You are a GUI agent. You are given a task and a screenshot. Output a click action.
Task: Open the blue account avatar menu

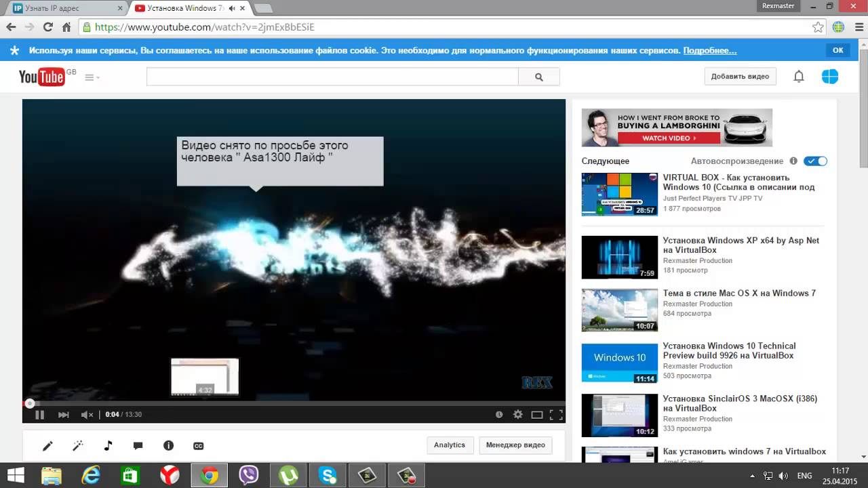(x=830, y=76)
